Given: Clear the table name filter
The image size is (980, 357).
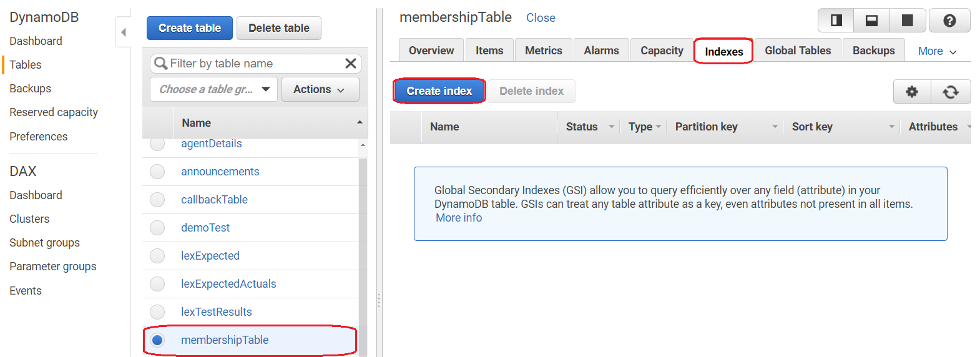Looking at the screenshot, I should pyautogui.click(x=351, y=63).
